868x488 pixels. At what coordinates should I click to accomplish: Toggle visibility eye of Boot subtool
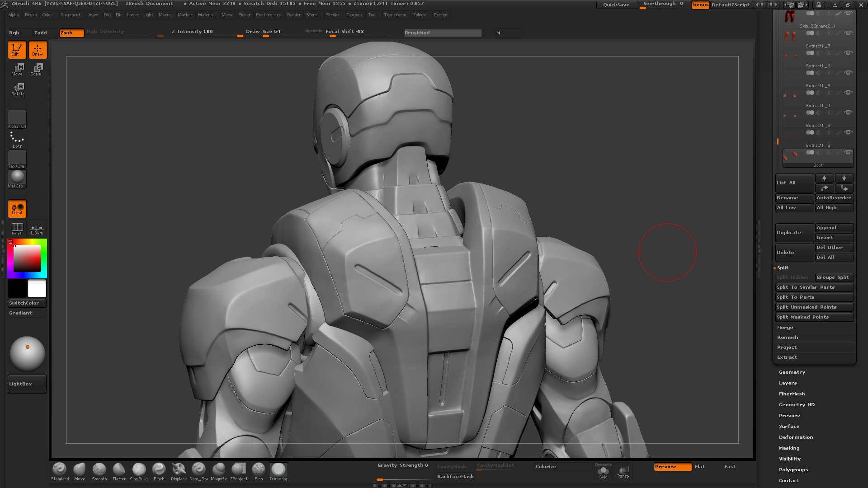[x=849, y=152]
